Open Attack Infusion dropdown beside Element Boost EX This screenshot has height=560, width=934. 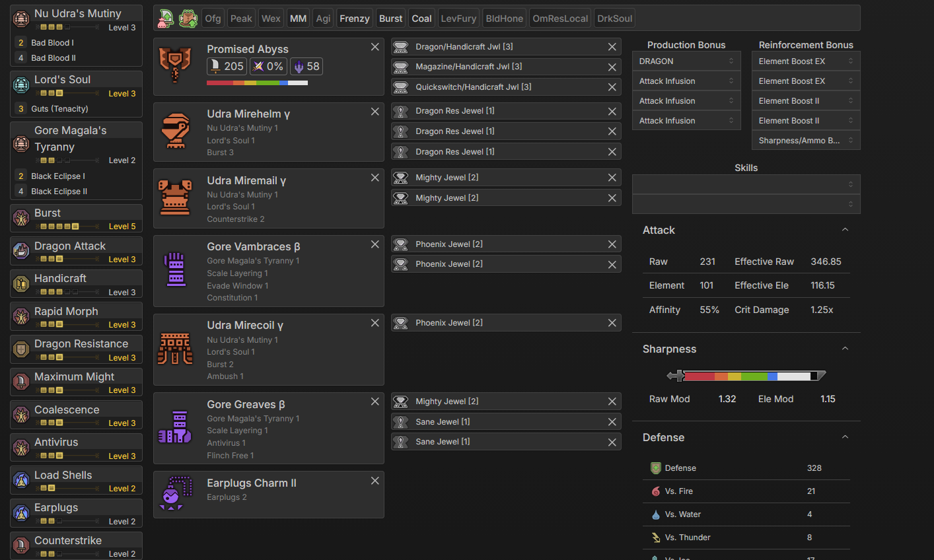pyautogui.click(x=686, y=81)
